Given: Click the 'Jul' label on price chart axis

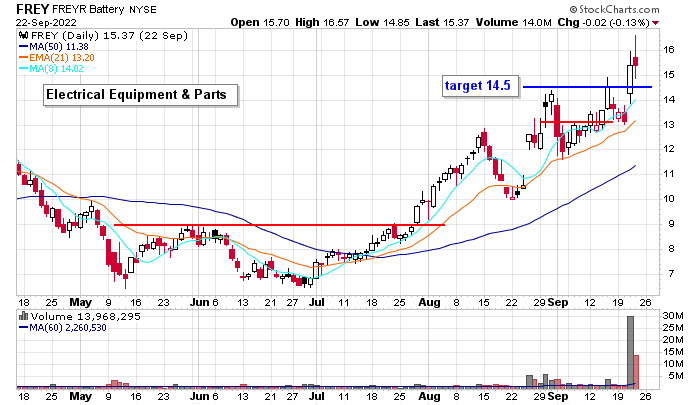Looking at the screenshot, I should tap(317, 302).
